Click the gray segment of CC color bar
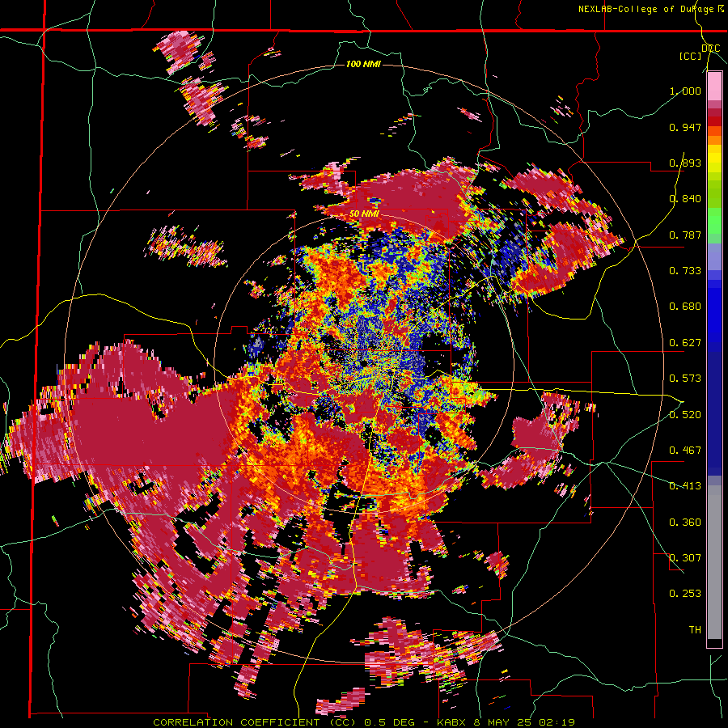 714,562
